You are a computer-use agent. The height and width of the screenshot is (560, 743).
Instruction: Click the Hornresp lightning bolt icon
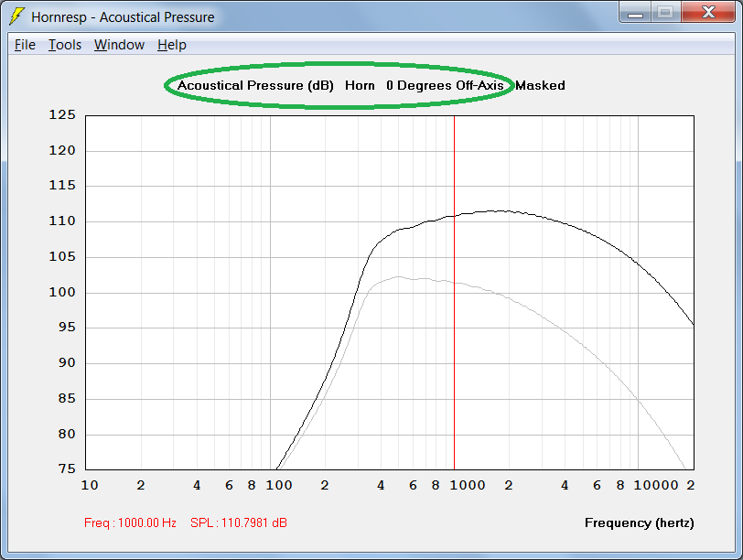click(16, 16)
